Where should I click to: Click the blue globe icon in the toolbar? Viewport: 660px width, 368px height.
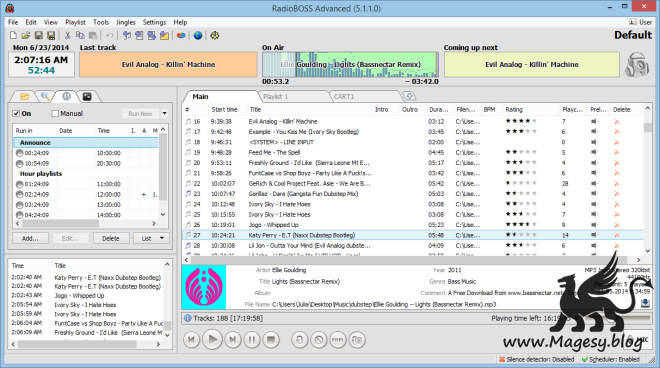(x=197, y=36)
